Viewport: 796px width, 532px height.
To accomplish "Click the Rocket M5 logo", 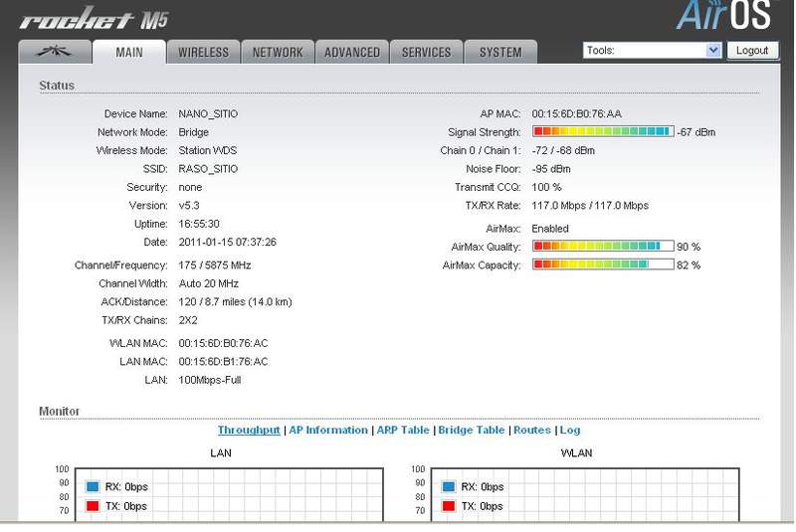I will point(92,20).
